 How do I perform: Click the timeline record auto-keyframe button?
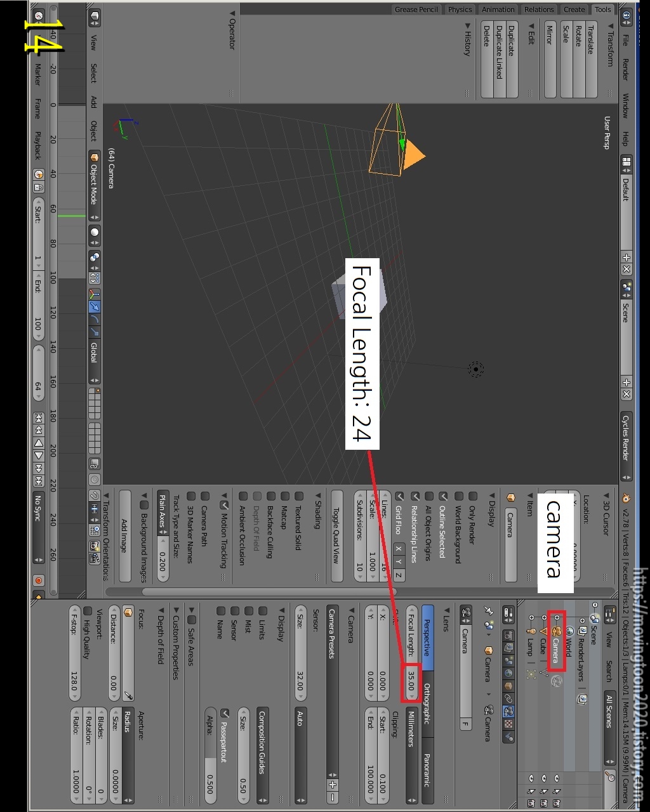click(x=39, y=580)
